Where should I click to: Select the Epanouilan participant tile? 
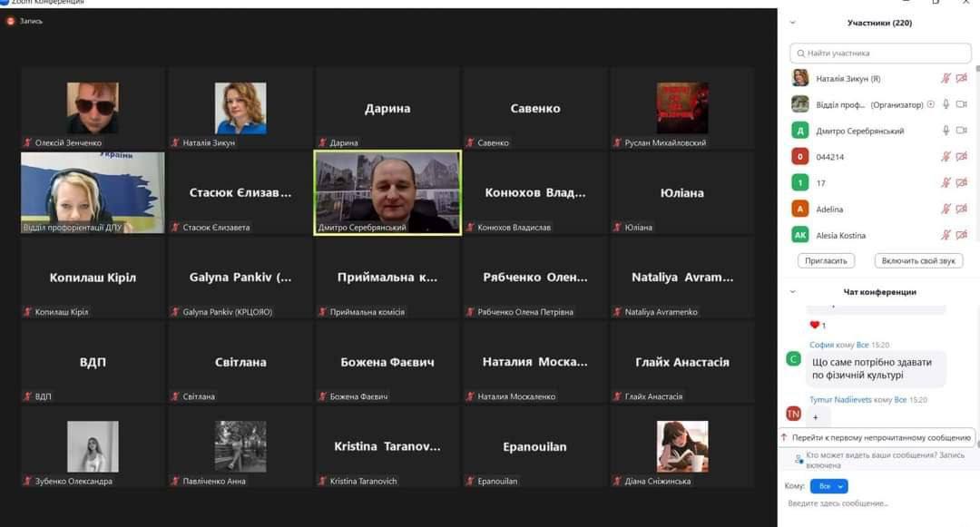[x=535, y=446]
